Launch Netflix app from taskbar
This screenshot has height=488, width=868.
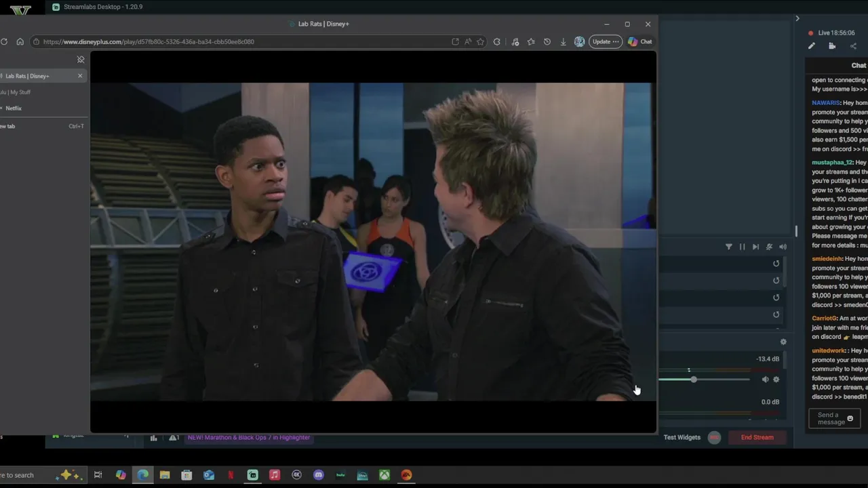[231, 475]
